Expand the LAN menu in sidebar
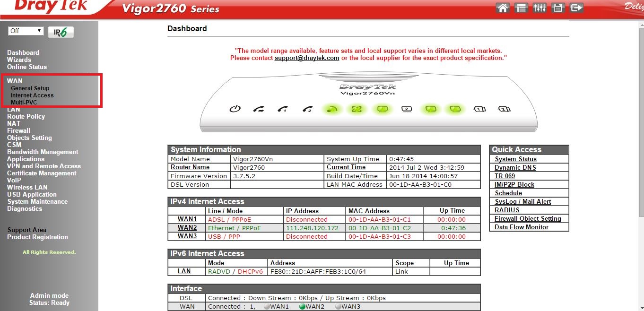This screenshot has width=644, height=311. point(14,109)
